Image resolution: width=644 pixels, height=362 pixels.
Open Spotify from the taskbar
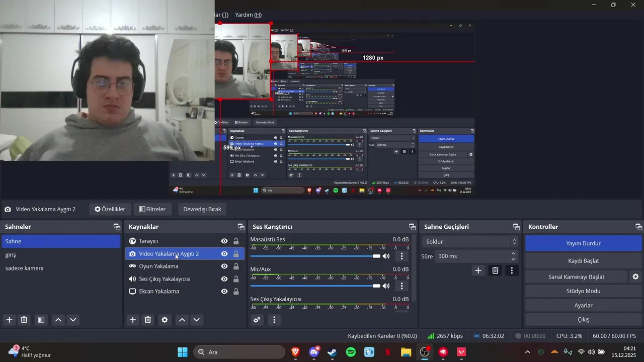tap(351, 352)
